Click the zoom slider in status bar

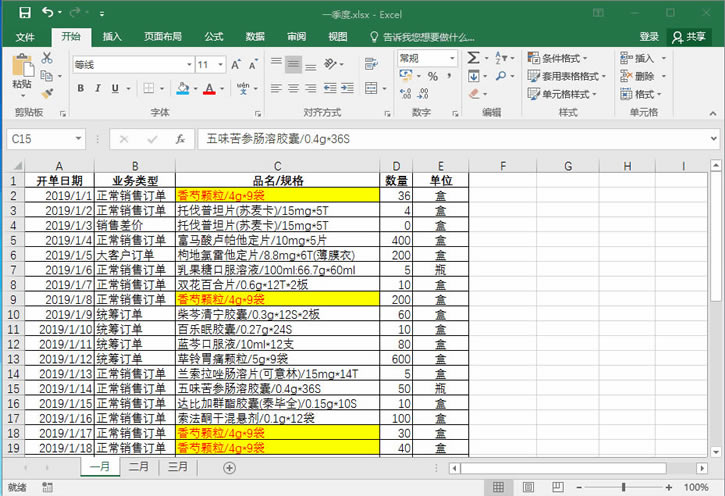point(620,486)
